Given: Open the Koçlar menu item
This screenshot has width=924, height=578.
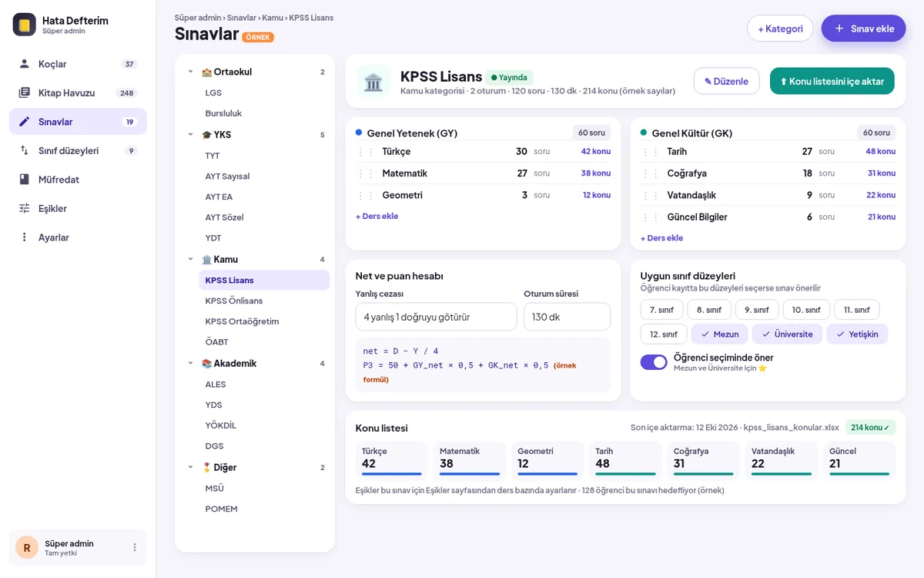Looking at the screenshot, I should (x=78, y=64).
